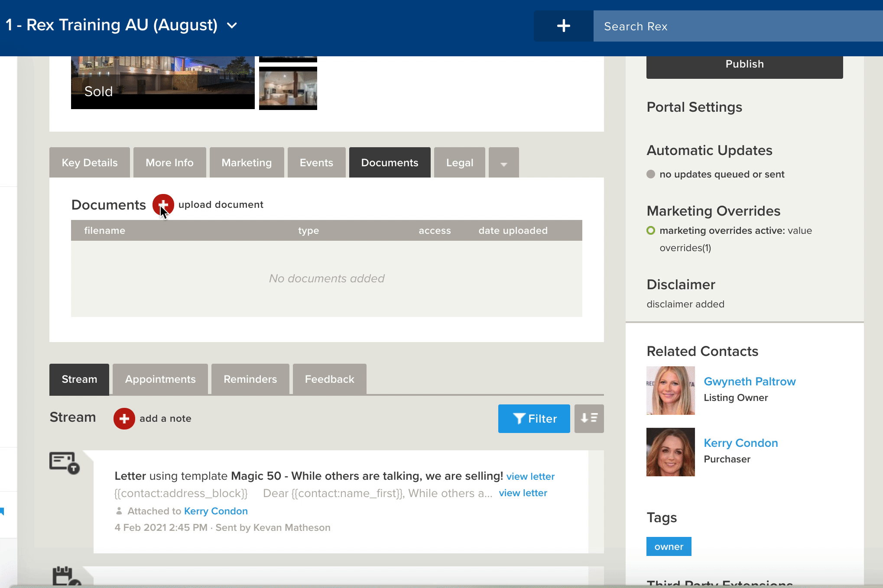Click the 1 - Rex Training AU (August) title
Viewport: 883px width, 588px height.
[x=111, y=25]
